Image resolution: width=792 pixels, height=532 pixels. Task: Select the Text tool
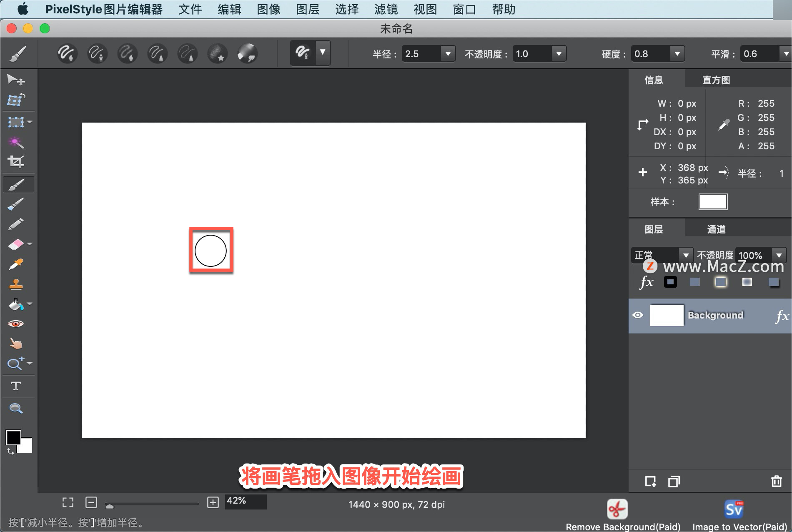(x=16, y=386)
